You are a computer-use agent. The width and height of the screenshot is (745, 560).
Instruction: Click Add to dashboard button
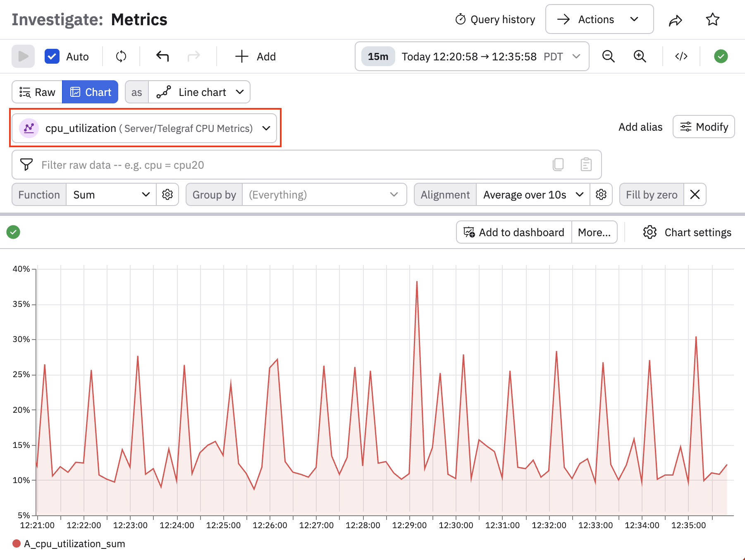[x=514, y=232]
